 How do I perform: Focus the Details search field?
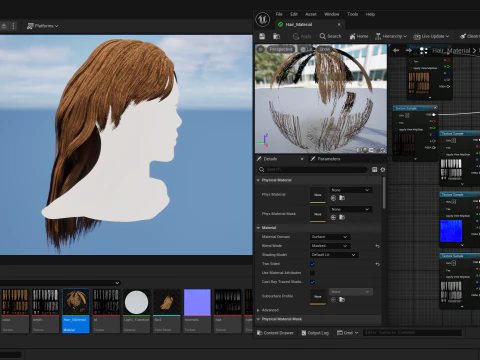click(312, 169)
